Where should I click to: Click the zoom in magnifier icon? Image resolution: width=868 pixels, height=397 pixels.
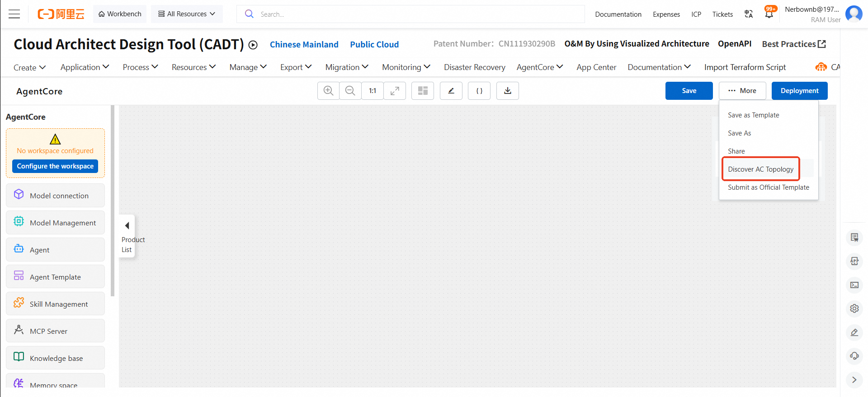pos(328,91)
